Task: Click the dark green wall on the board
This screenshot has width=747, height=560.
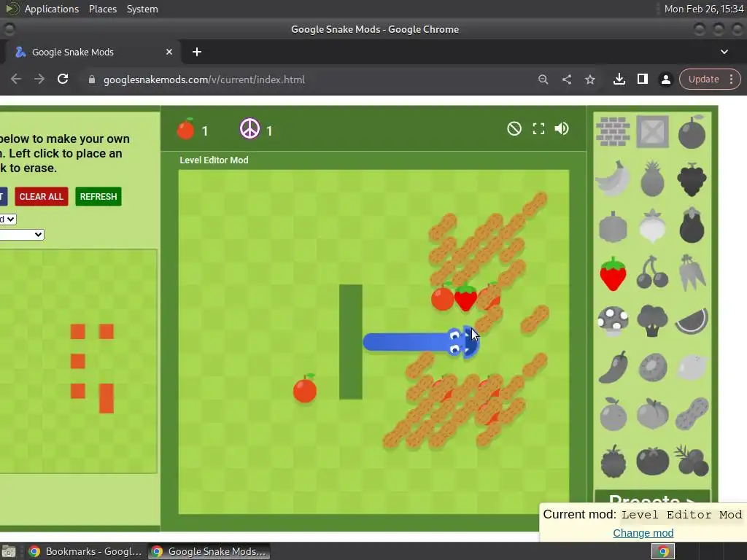Action: [351, 342]
